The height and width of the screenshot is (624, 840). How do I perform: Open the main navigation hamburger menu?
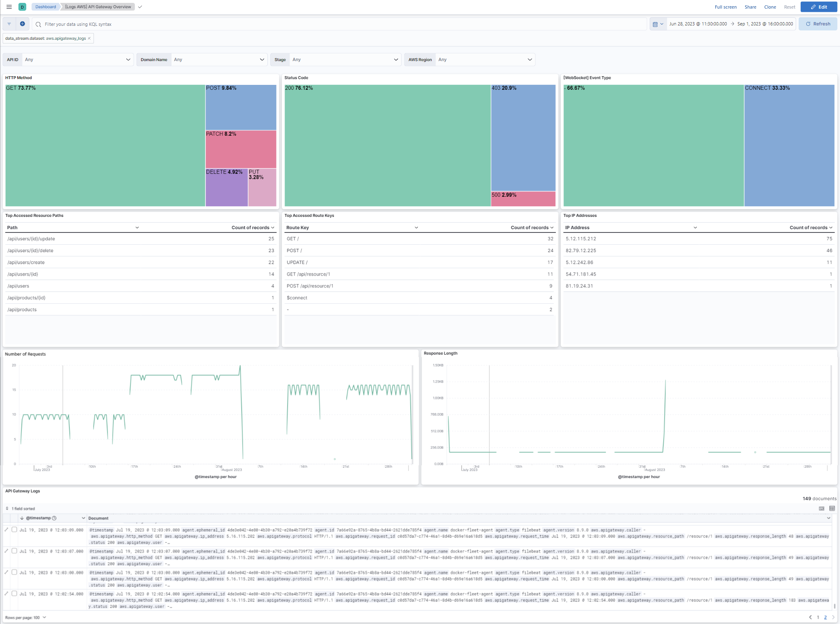click(x=9, y=7)
